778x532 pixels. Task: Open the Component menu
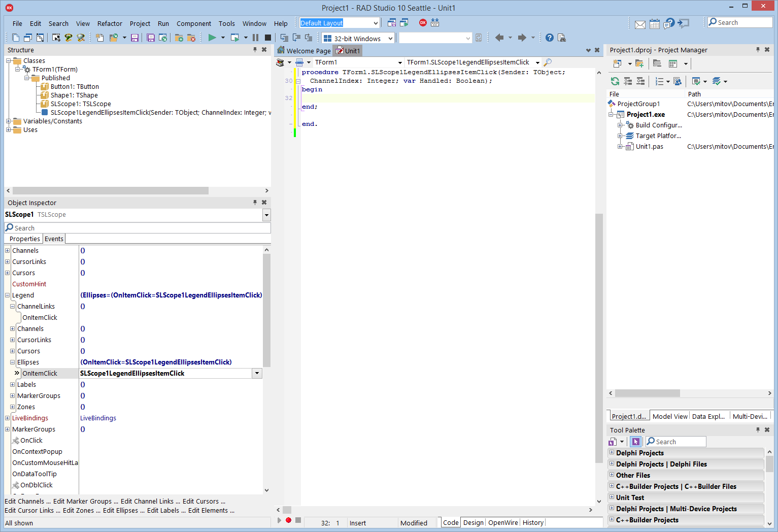pyautogui.click(x=194, y=23)
